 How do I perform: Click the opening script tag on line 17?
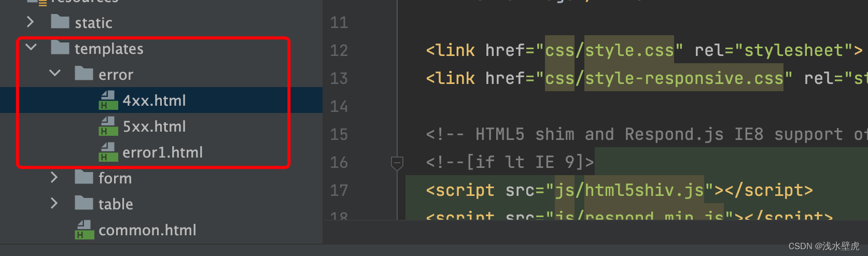coord(460,190)
